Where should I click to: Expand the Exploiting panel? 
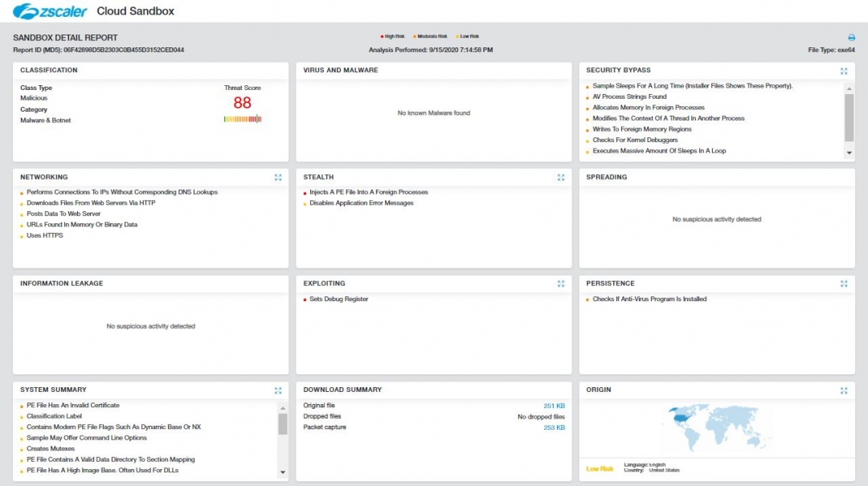point(561,284)
